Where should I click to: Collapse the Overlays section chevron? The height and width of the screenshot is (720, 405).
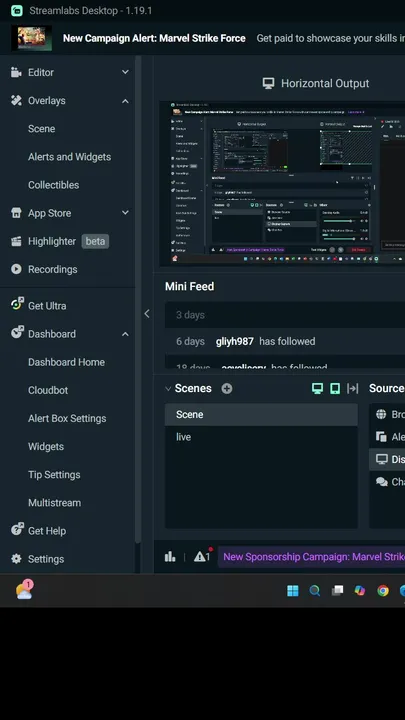(125, 101)
